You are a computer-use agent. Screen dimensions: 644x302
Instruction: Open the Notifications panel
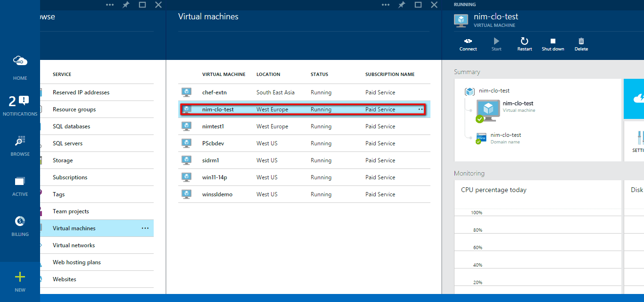pos(20,102)
